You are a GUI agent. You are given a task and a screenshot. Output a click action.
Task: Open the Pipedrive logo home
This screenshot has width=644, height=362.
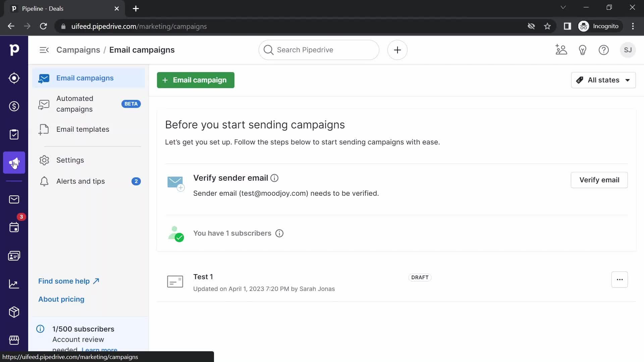tap(14, 50)
